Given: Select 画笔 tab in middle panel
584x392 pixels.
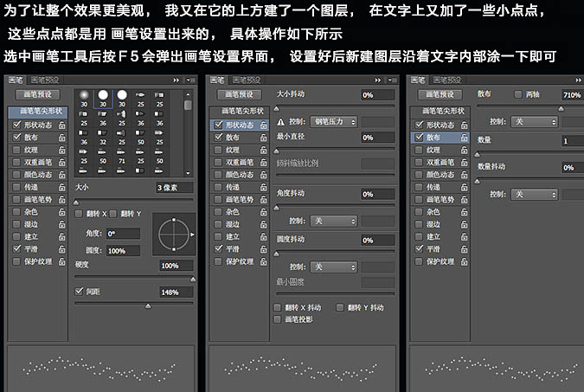Looking at the screenshot, I should (x=217, y=80).
